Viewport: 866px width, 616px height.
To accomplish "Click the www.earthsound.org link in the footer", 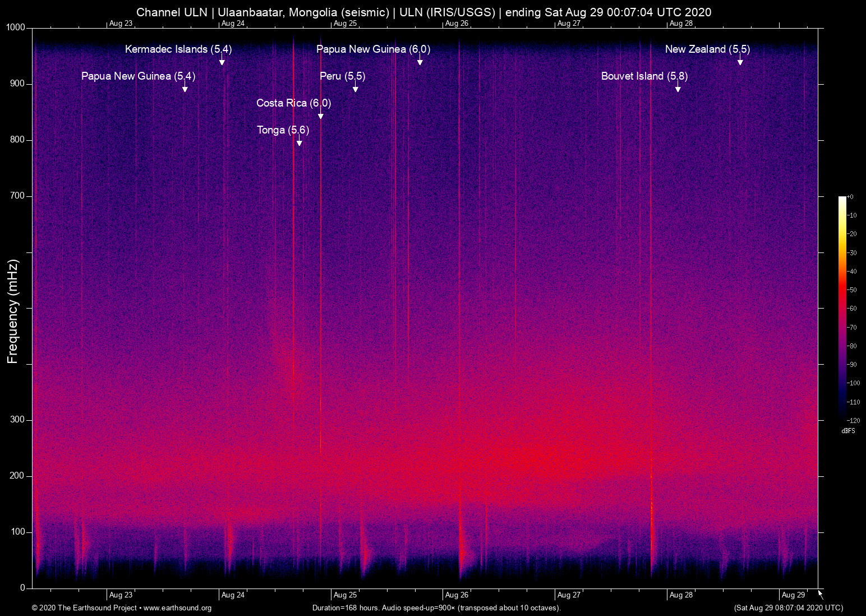I will click(x=177, y=608).
